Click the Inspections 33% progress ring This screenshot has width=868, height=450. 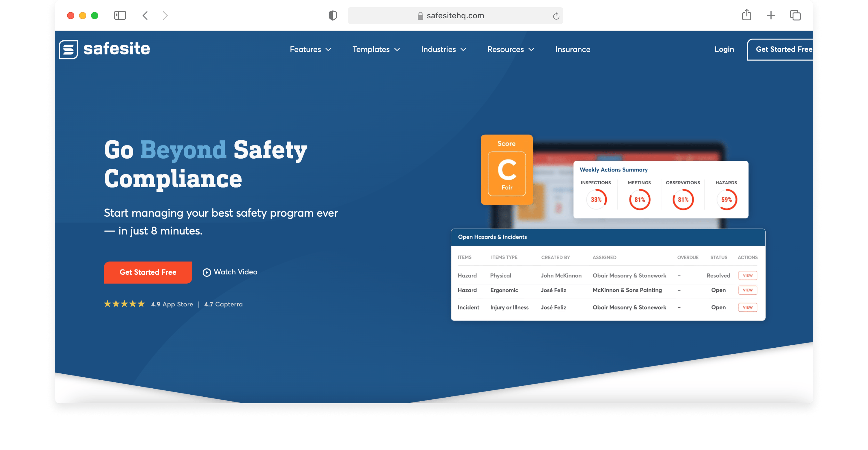point(596,200)
